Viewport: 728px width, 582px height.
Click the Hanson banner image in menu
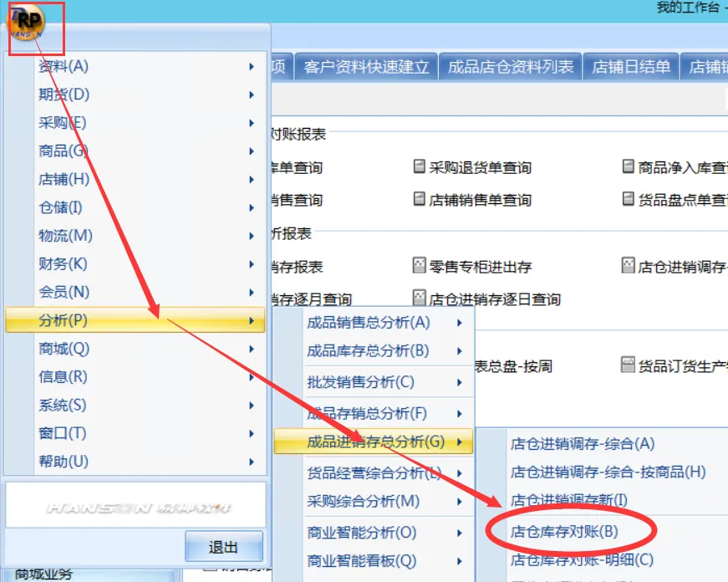click(x=136, y=507)
